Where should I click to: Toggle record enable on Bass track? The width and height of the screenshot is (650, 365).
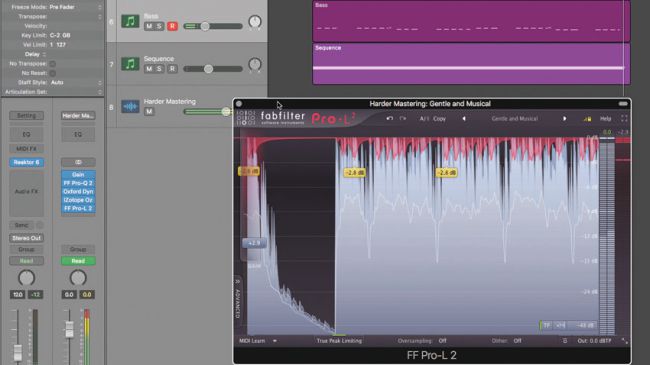click(172, 26)
